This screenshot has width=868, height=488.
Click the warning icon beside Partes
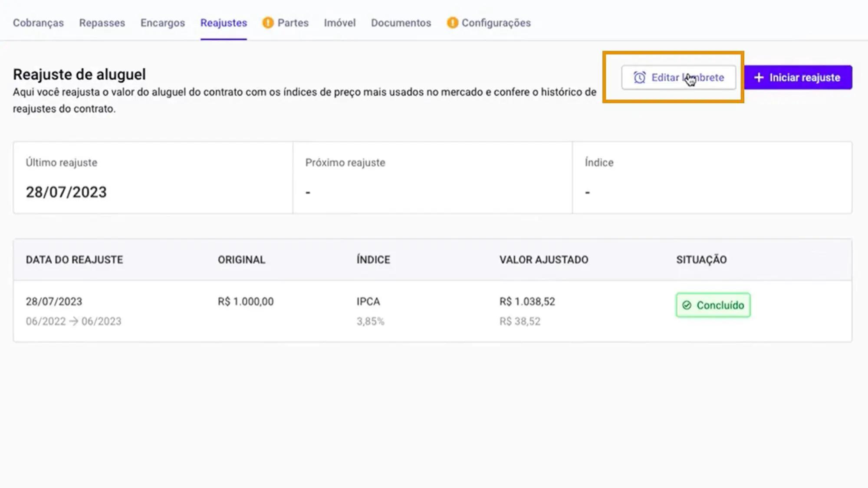click(268, 23)
